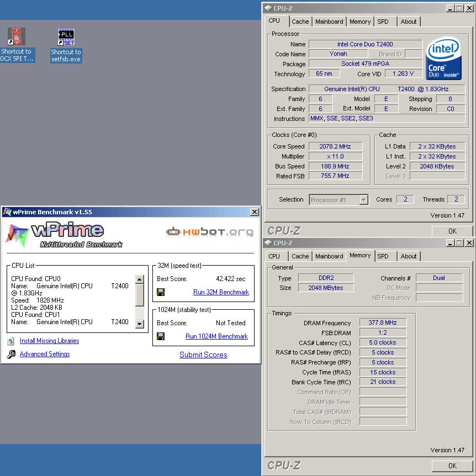Viewport: 476px width, 476px height.
Task: Click the Revision value 'C0'
Action: (451, 109)
